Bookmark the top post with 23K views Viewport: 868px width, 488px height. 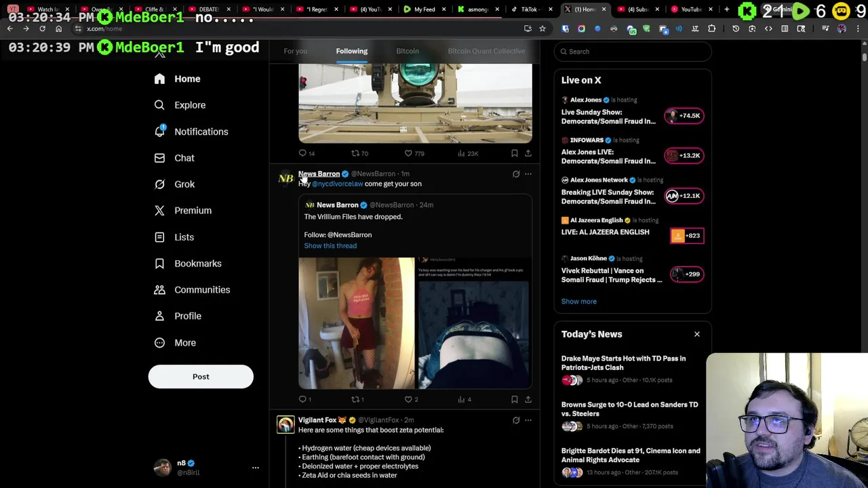[x=514, y=153]
